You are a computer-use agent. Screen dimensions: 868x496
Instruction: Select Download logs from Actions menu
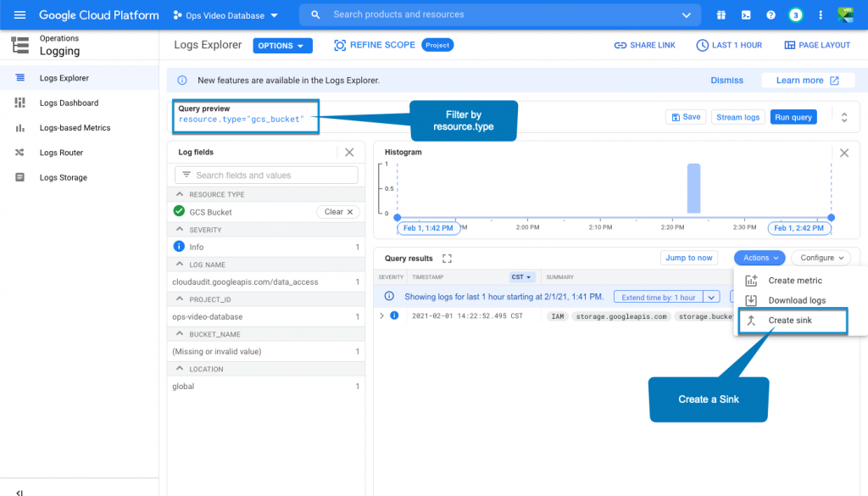pos(796,301)
